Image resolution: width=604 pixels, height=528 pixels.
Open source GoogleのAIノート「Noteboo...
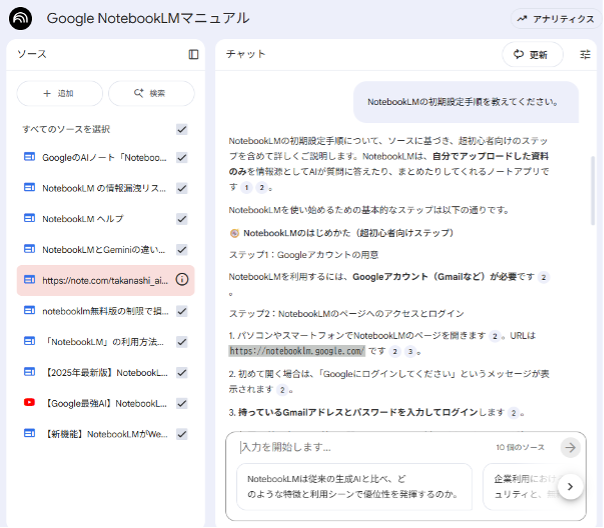(104, 158)
